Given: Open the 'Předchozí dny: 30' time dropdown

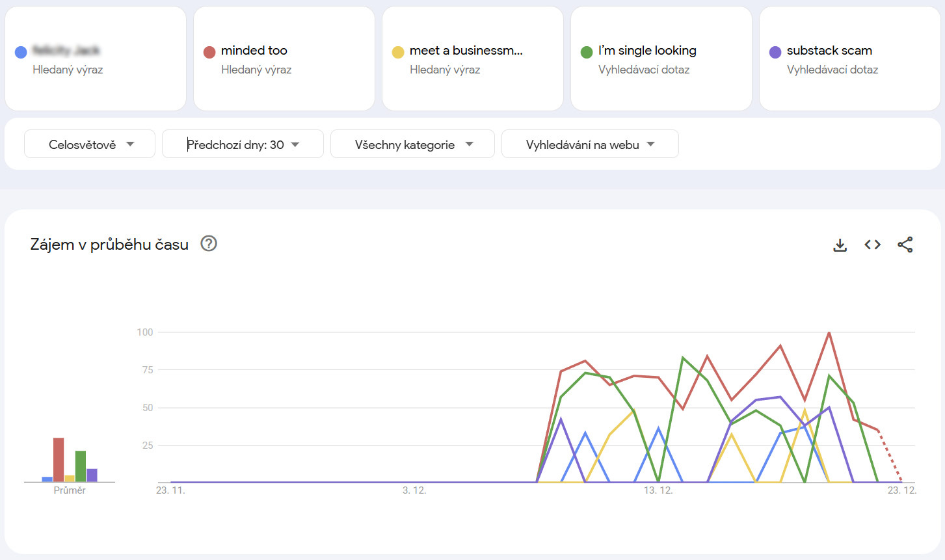Looking at the screenshot, I should [x=242, y=144].
